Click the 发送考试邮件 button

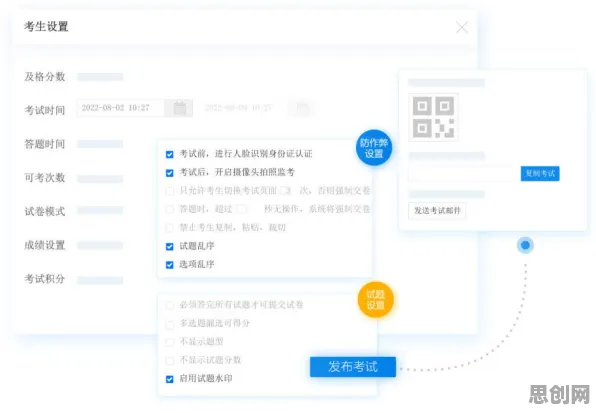point(437,211)
